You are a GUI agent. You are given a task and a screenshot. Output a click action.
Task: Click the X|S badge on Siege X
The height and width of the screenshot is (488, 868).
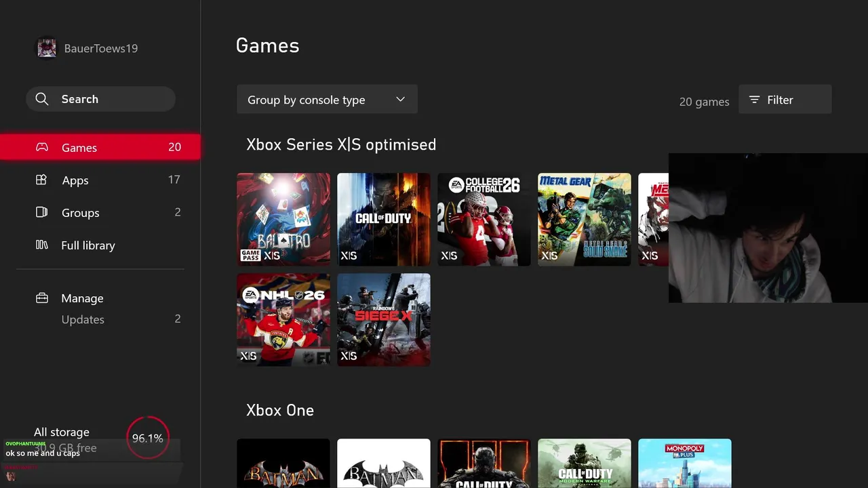pyautogui.click(x=349, y=356)
